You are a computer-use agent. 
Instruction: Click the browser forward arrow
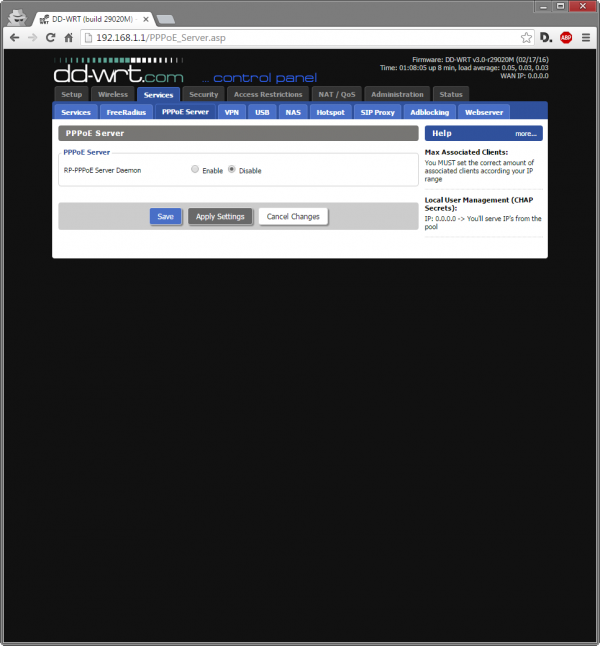(32, 38)
